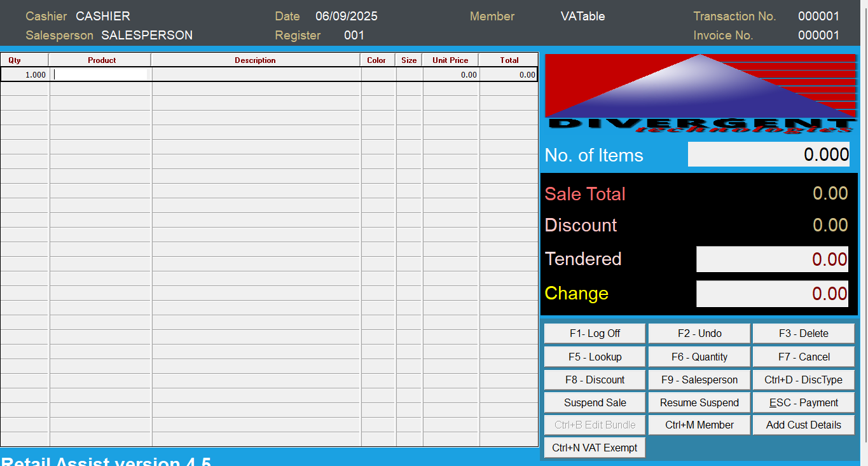This screenshot has height=466, width=868.
Task: Open member lookup with Ctrl+M Member
Action: (x=698, y=425)
